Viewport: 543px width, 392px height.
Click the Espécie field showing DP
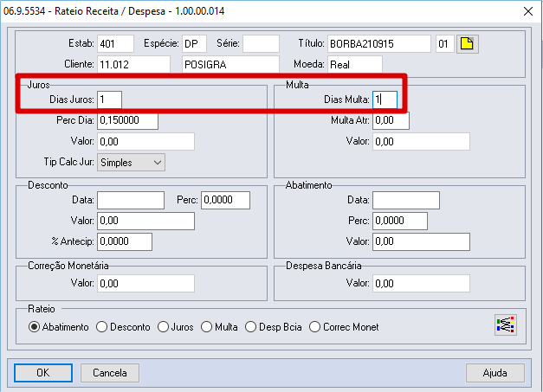[x=194, y=43]
